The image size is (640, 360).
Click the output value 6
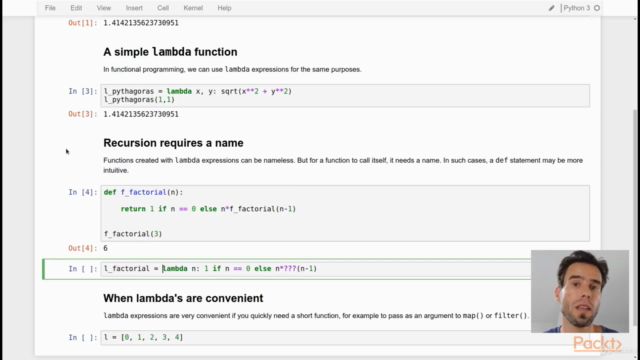tap(105, 248)
